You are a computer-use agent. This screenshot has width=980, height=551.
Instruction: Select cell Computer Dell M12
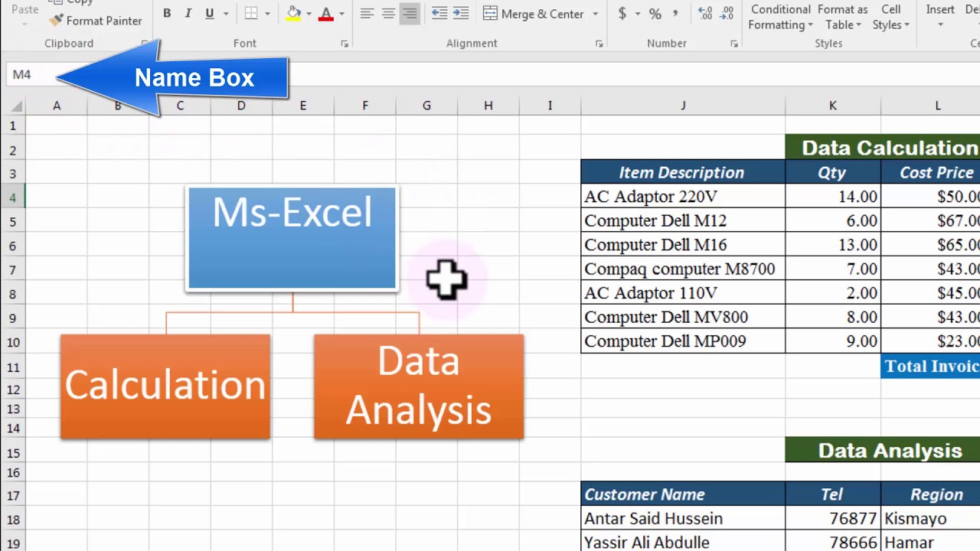tap(683, 220)
